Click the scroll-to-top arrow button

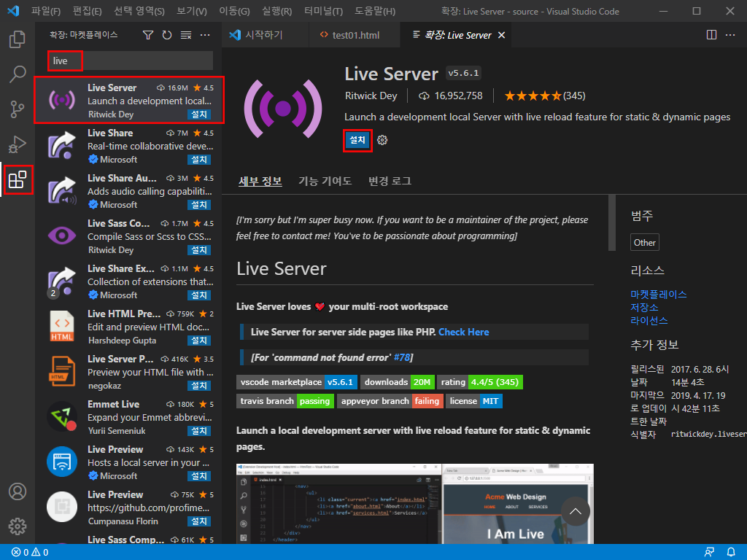click(576, 511)
